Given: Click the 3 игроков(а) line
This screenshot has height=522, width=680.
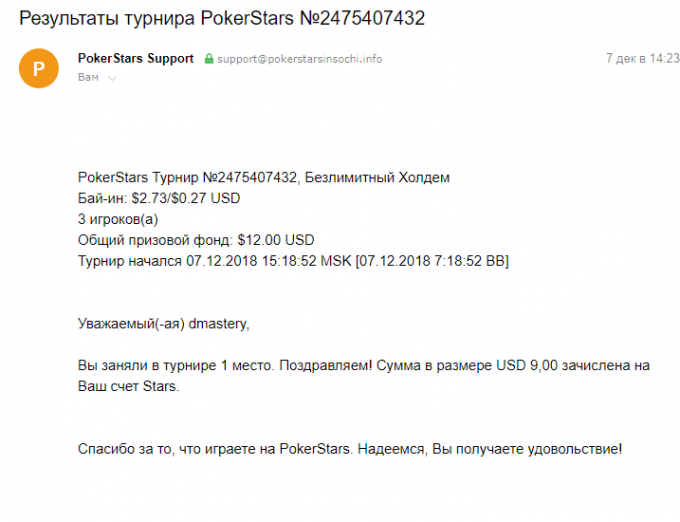Looking at the screenshot, I should (118, 219).
